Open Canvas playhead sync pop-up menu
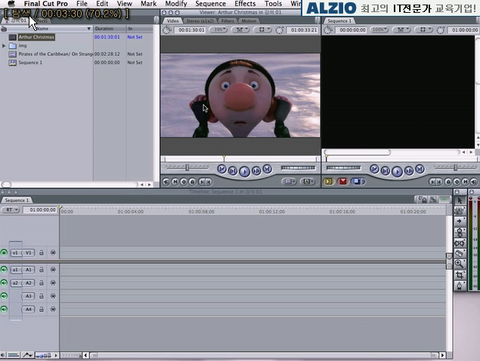The image size is (480, 361). coord(401,30)
